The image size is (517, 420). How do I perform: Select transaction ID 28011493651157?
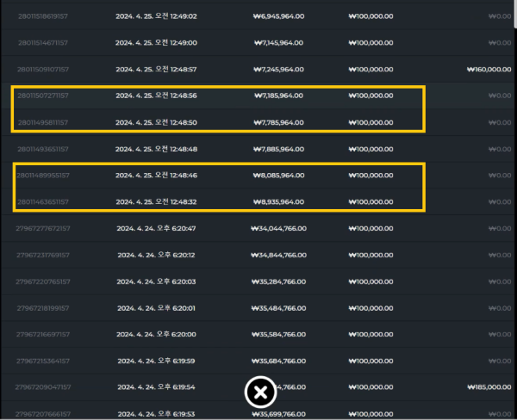coord(43,149)
